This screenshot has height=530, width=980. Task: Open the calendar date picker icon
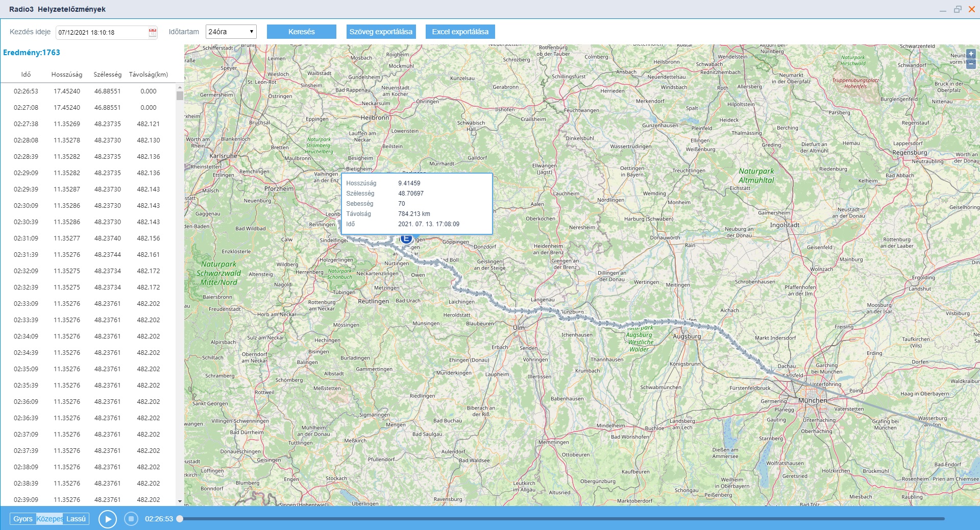pos(152,32)
